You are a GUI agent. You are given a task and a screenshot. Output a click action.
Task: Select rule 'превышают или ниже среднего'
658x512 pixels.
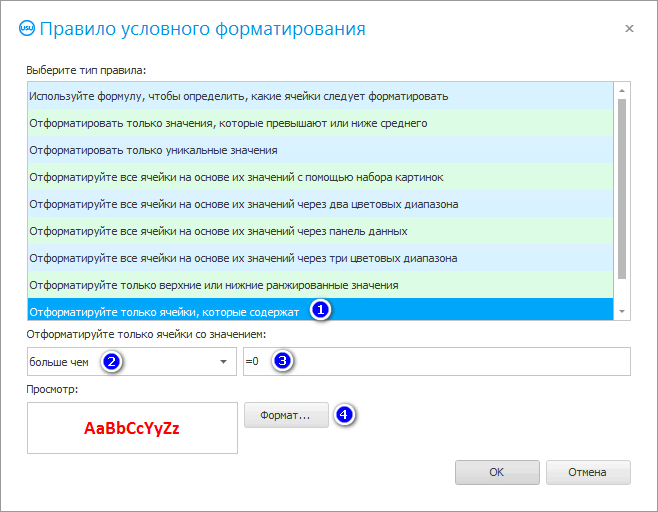pos(320,123)
